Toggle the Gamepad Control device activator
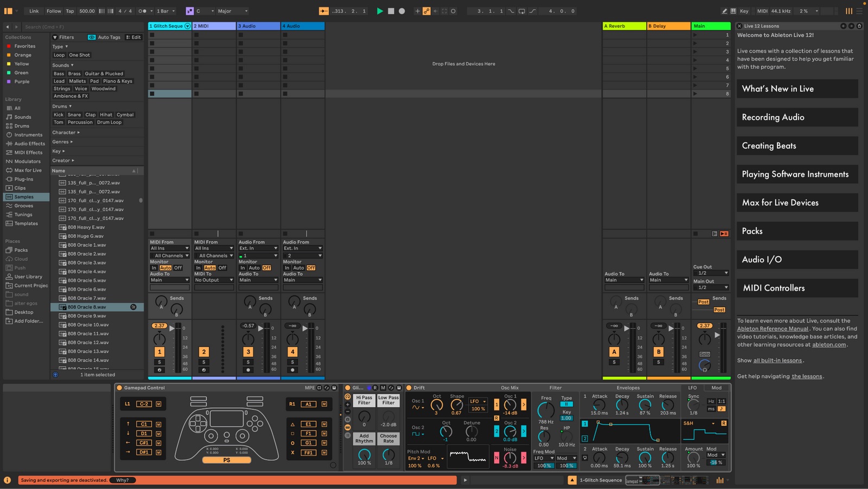The height and width of the screenshot is (489, 868). (x=119, y=388)
